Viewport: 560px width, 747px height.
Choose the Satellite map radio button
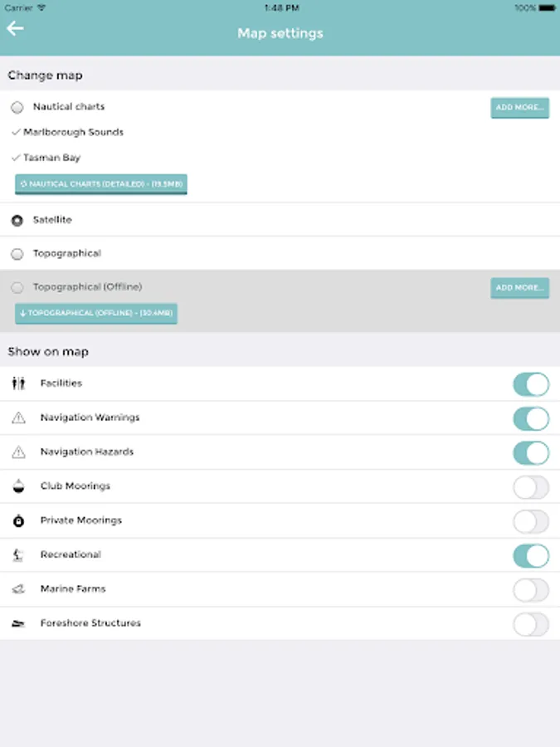coord(17,221)
